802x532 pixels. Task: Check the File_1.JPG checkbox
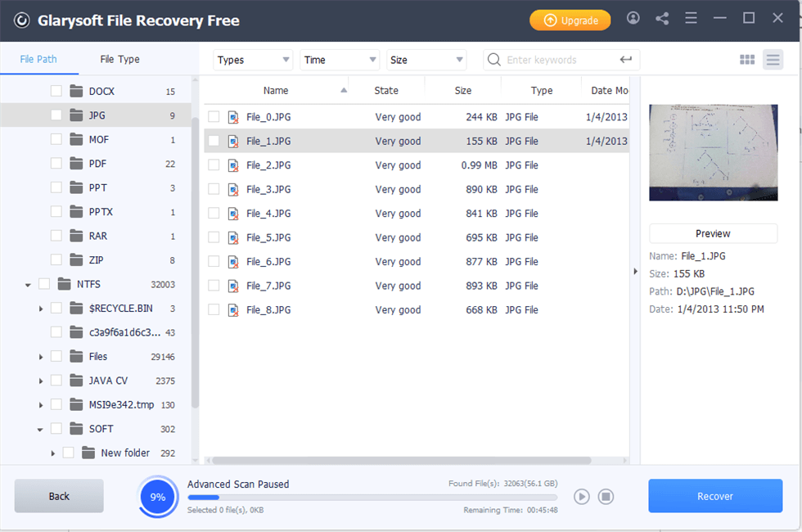click(214, 141)
